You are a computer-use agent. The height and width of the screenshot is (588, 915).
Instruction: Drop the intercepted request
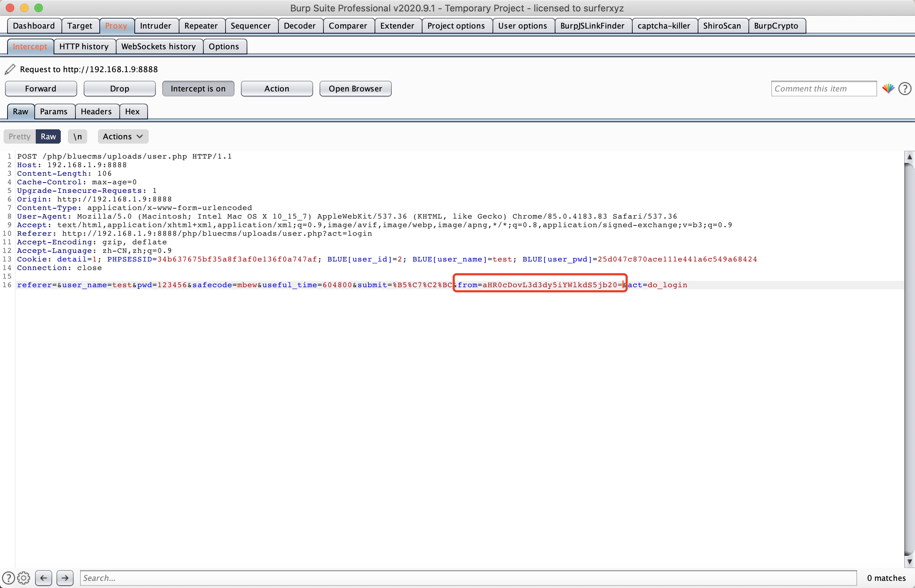(119, 89)
